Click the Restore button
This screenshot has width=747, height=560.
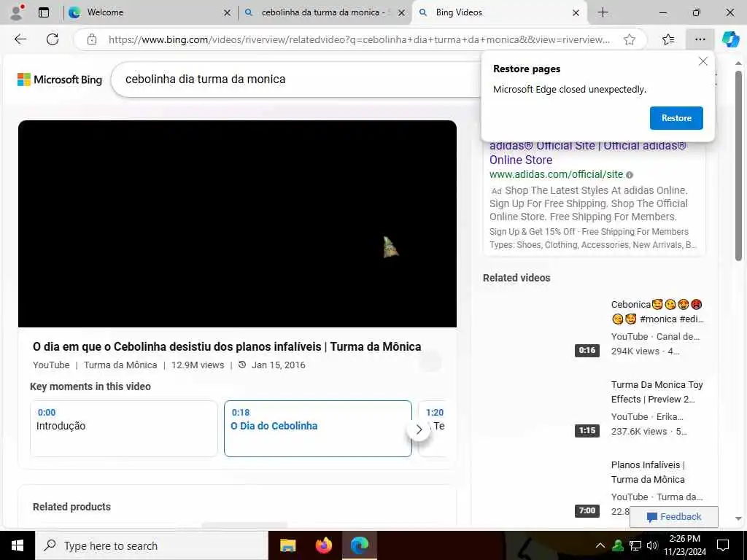tap(676, 118)
